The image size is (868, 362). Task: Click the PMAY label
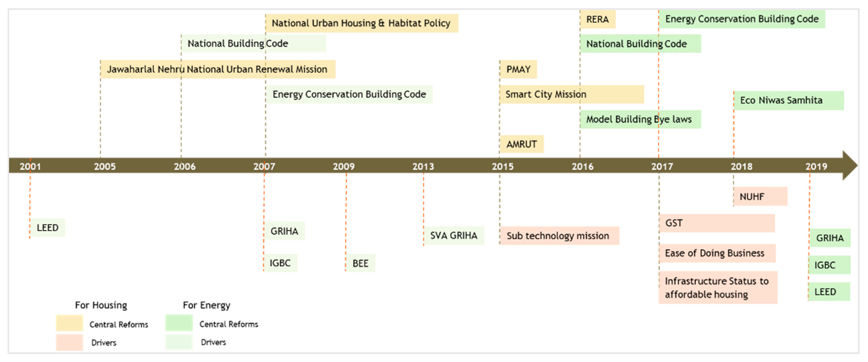point(518,69)
